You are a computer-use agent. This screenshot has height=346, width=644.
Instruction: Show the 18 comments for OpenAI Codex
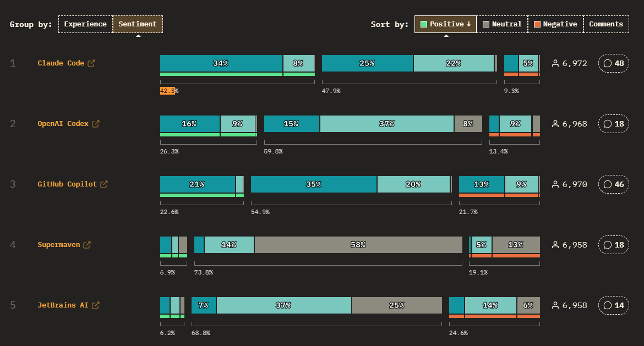point(614,124)
